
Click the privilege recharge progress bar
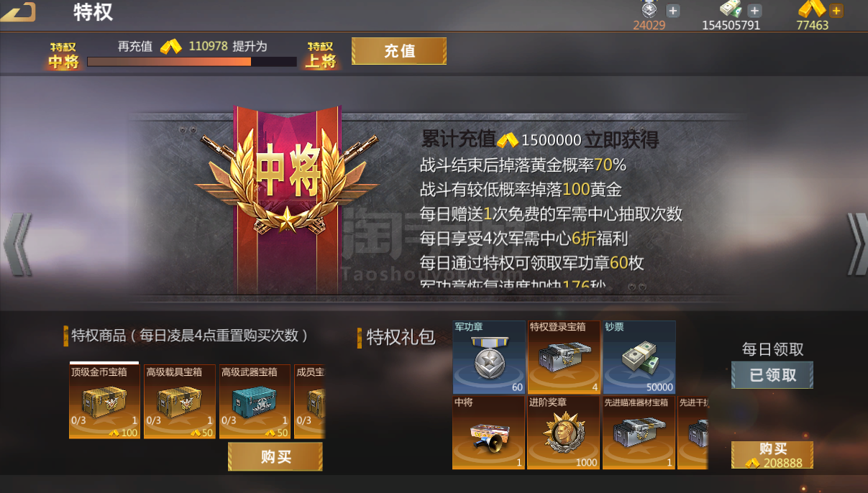coord(192,62)
